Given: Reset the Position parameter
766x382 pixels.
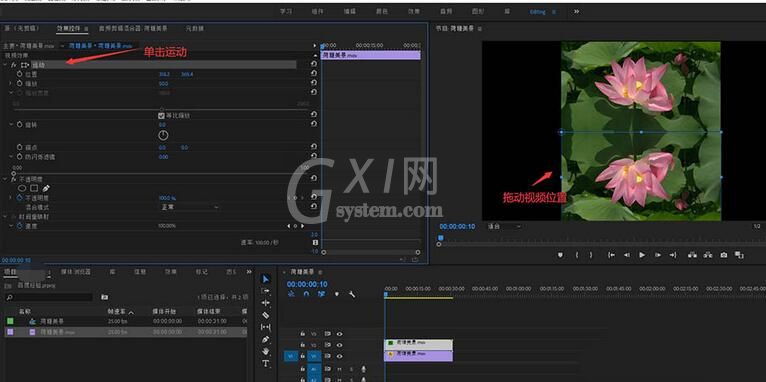Looking at the screenshot, I should coord(314,74).
